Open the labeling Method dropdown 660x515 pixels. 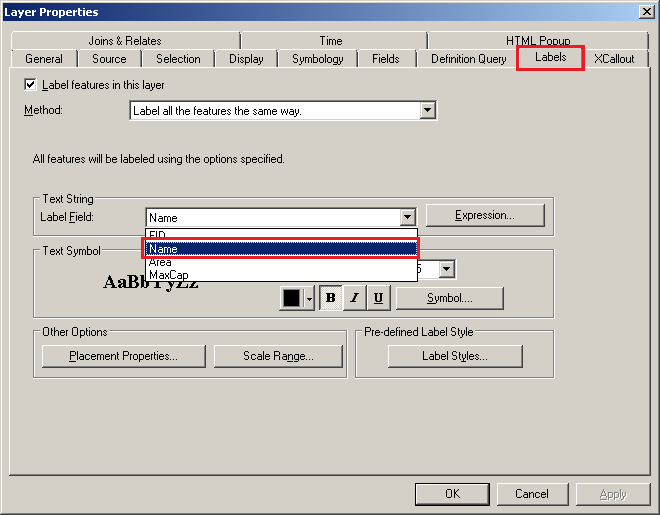pos(427,111)
